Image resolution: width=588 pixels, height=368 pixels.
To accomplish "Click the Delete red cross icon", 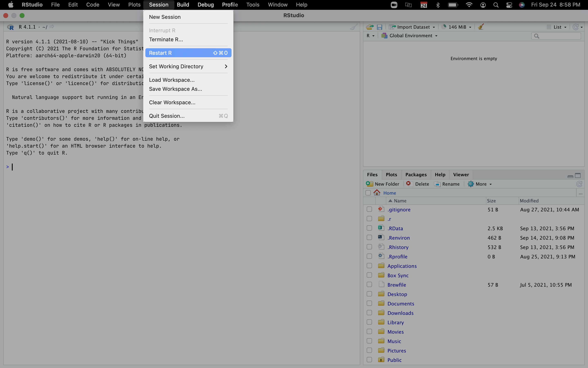I will pyautogui.click(x=409, y=184).
